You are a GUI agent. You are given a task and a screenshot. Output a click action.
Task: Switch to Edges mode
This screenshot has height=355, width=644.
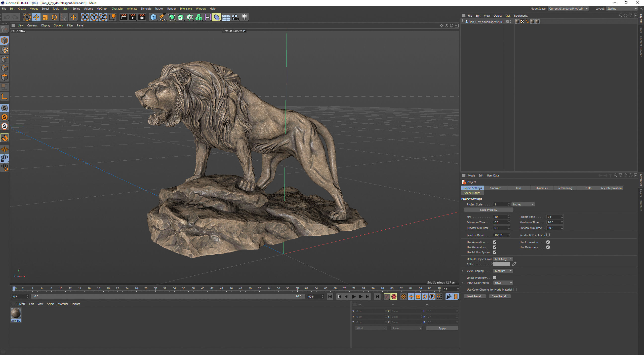click(5, 68)
